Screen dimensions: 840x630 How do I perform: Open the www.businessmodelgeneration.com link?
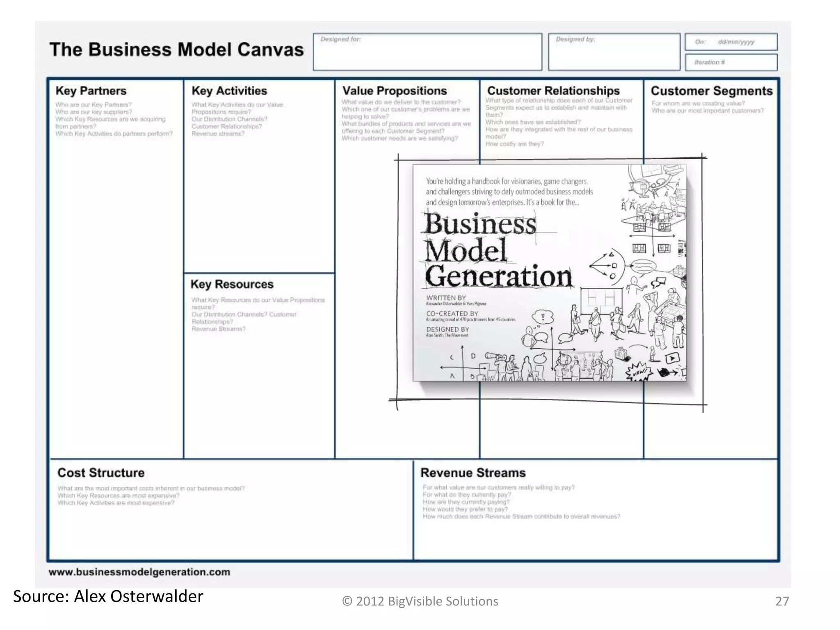click(139, 572)
